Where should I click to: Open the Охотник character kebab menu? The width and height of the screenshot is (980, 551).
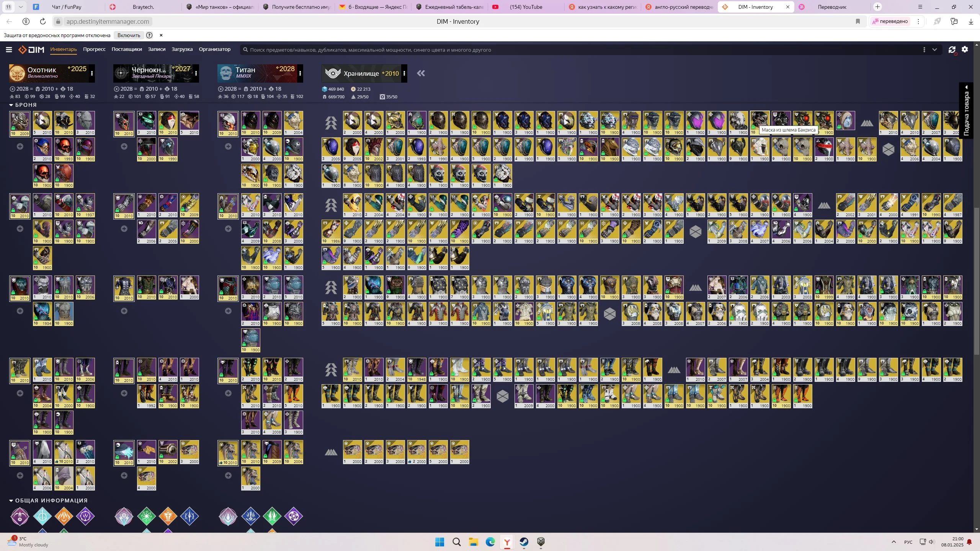[92, 73]
